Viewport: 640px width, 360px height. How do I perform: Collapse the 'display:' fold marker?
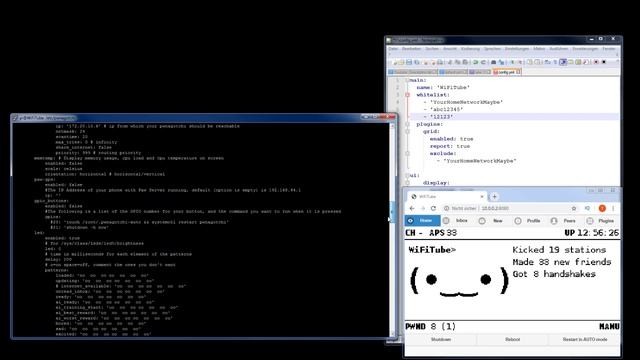point(407,183)
